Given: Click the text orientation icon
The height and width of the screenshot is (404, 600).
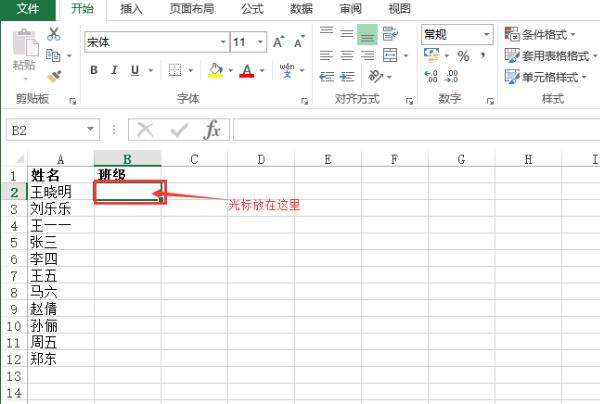Looking at the screenshot, I should 376,77.
